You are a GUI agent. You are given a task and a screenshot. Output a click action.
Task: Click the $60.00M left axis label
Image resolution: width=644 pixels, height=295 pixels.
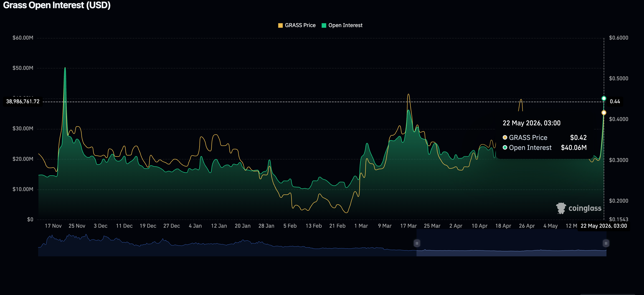click(x=23, y=38)
